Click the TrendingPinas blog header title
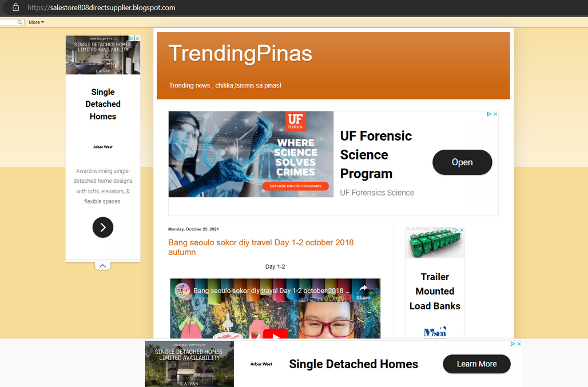 tap(240, 53)
